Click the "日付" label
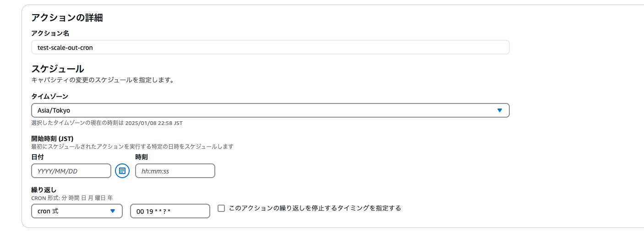This screenshot has width=644, height=233. (38, 157)
